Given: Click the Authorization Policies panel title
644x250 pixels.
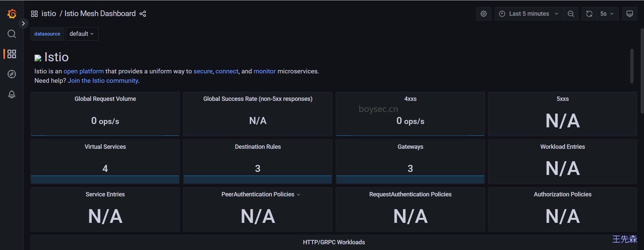Looking at the screenshot, I should [562, 194].
